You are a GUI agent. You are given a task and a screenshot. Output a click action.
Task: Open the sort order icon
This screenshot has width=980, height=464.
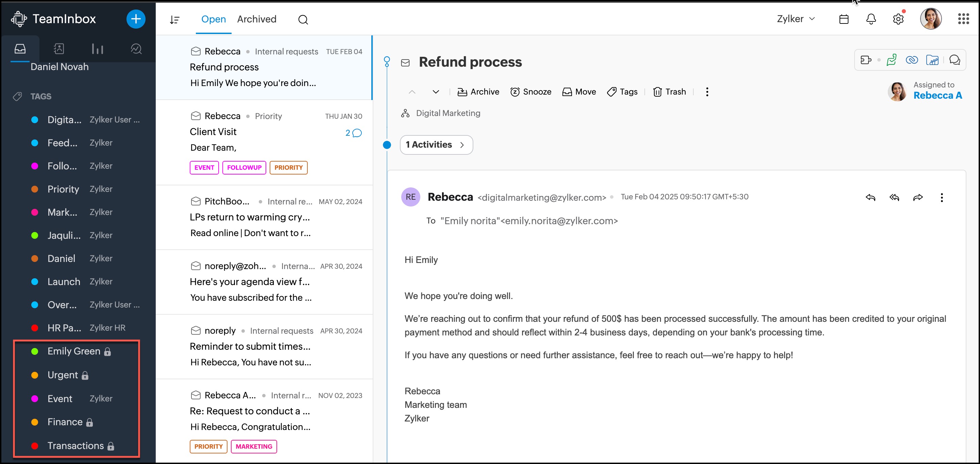coord(175,19)
